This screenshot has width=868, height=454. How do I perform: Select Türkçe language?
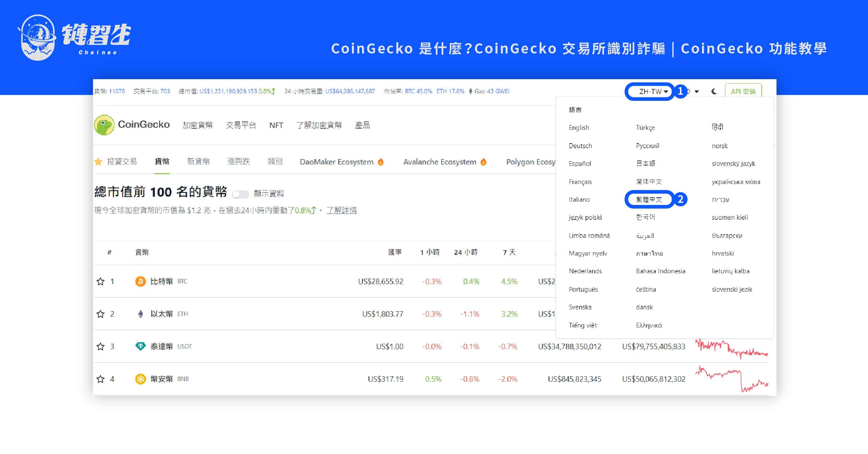pos(646,128)
